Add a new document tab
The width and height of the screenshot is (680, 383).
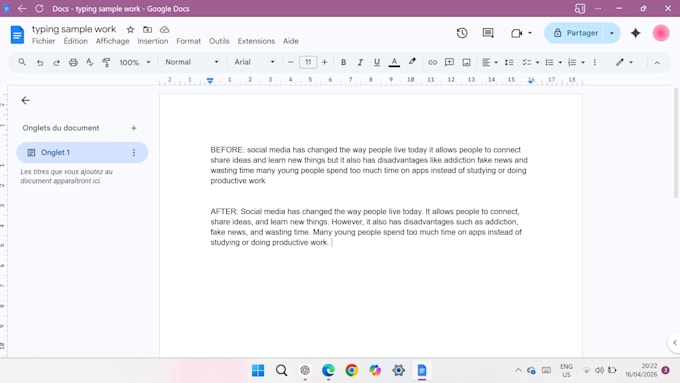(134, 128)
